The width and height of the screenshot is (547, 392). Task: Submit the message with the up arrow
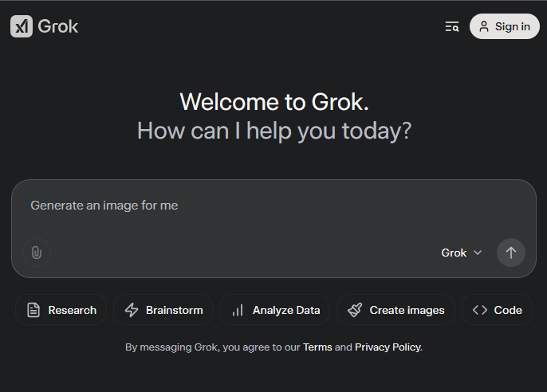[x=511, y=253]
